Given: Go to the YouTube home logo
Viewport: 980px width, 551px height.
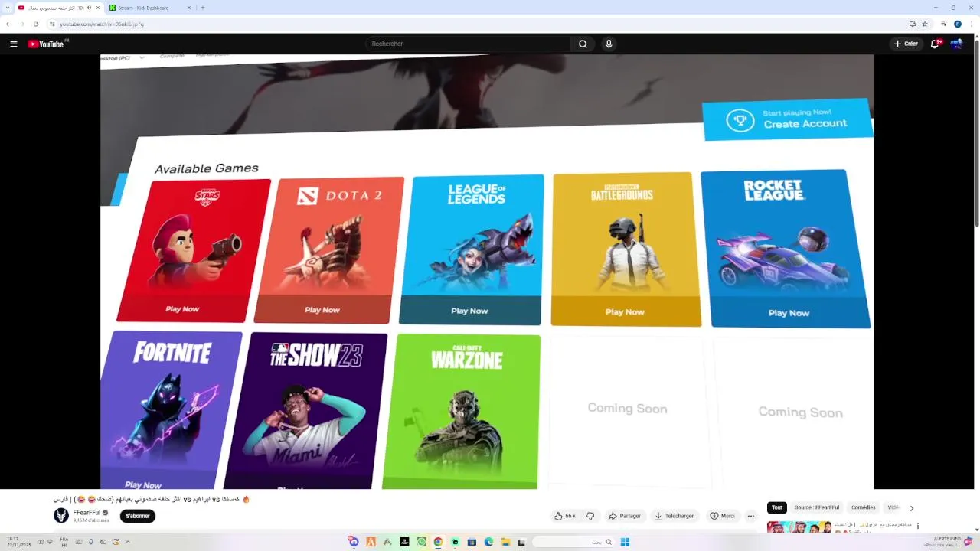Looking at the screenshot, I should coord(46,44).
